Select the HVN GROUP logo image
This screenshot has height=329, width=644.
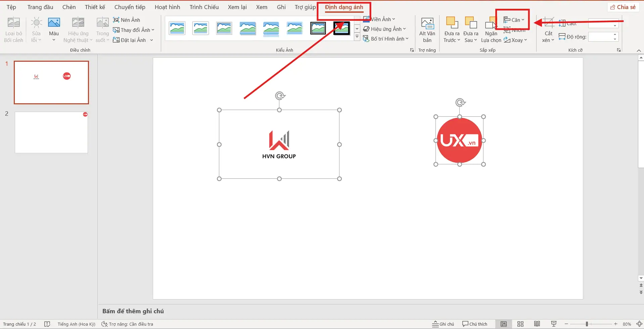pyautogui.click(x=279, y=144)
